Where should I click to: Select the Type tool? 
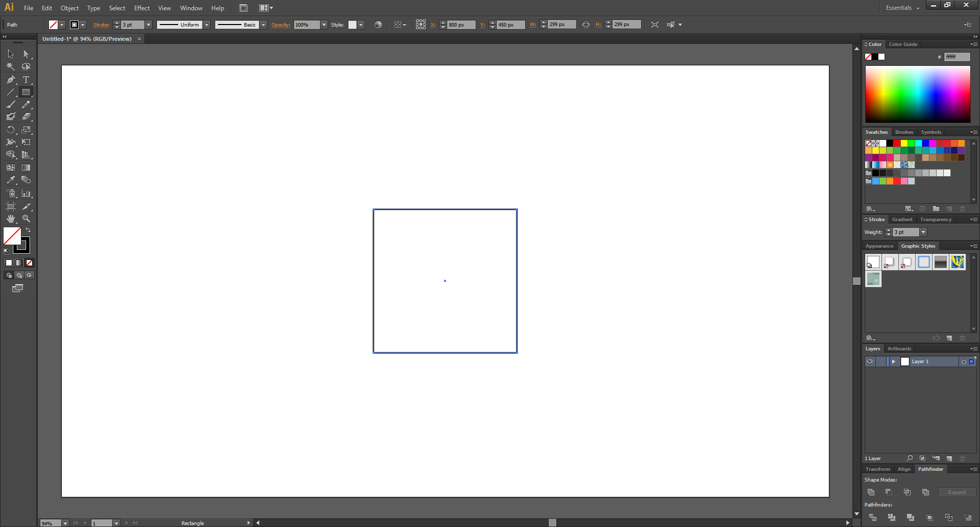coord(26,80)
